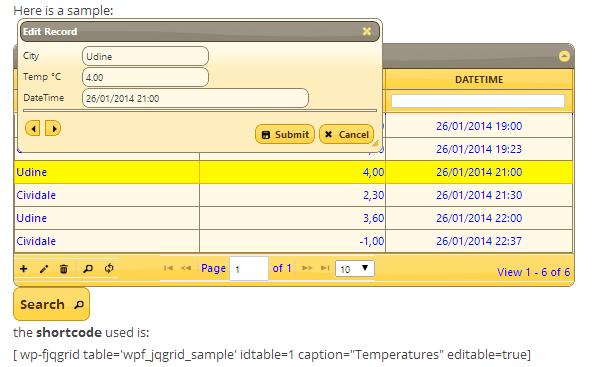
Task: Click temperature value 2,30
Action: pos(373,195)
